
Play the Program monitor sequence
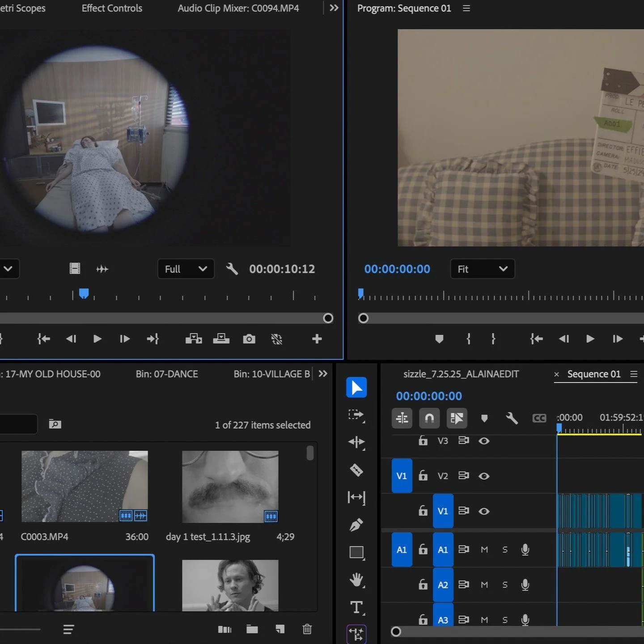pos(590,339)
